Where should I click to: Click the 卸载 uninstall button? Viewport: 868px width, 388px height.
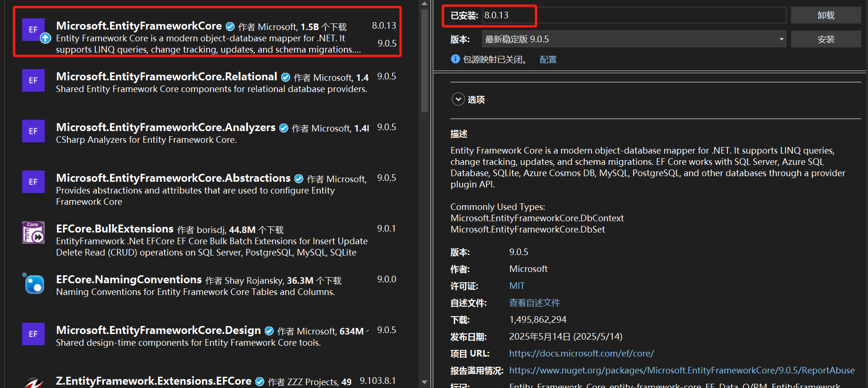tap(826, 15)
